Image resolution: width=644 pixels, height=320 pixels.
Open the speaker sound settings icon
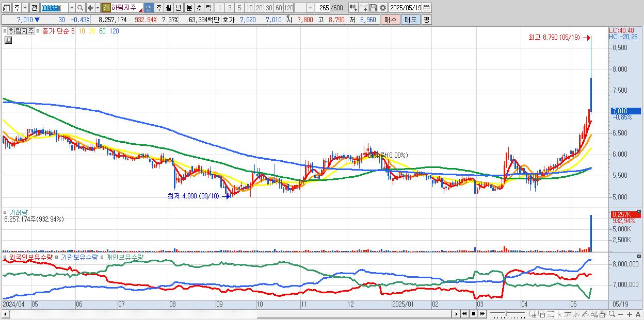[90, 8]
